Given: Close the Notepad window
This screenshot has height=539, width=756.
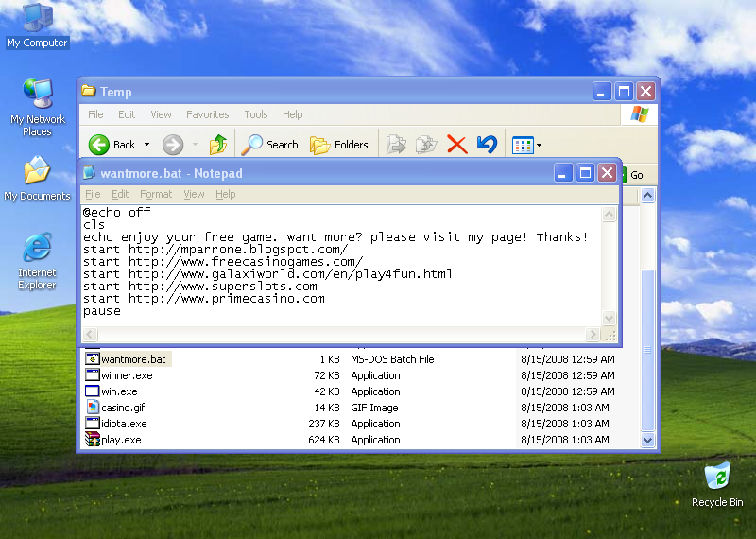Looking at the screenshot, I should click(608, 173).
